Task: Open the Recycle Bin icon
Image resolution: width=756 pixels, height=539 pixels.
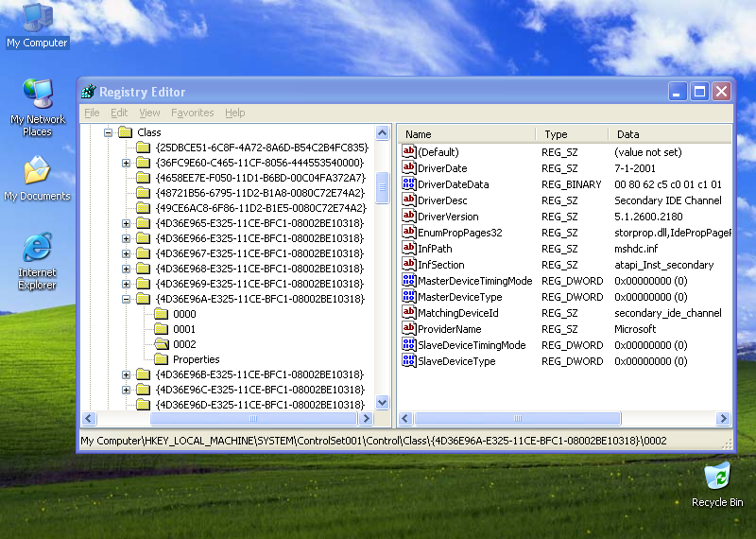Action: [x=717, y=484]
